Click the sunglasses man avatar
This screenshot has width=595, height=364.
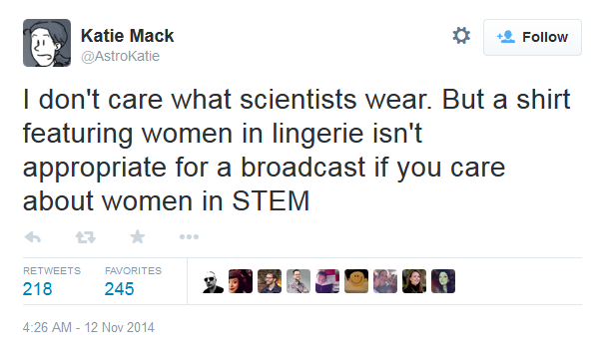212,281
